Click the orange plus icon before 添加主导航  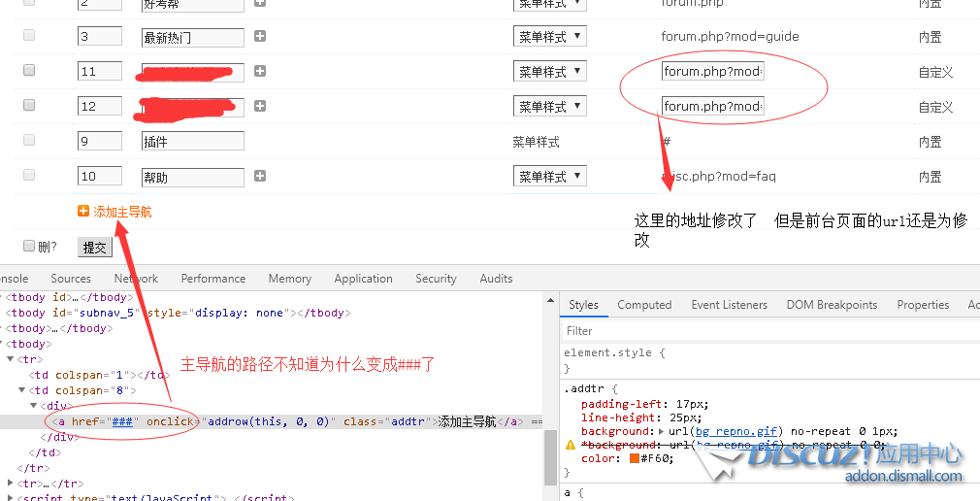point(83,212)
